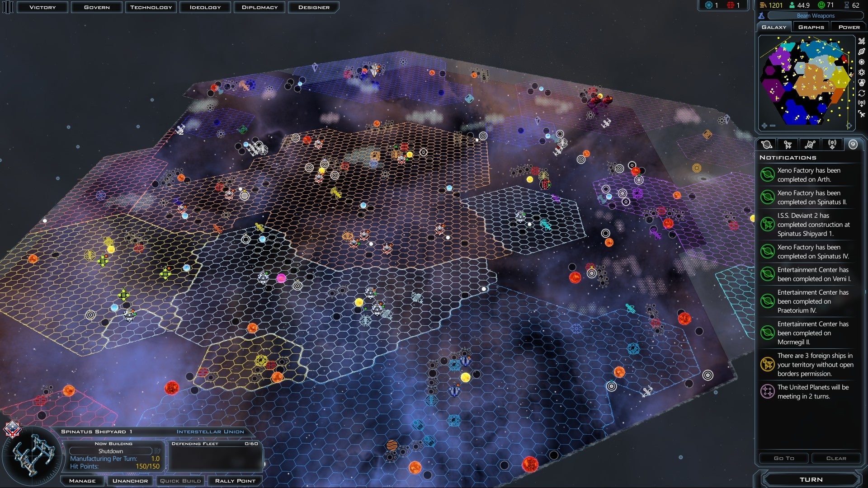This screenshot has width=868, height=488.
Task: Toggle the circular arrows minimap filter
Action: point(862,93)
